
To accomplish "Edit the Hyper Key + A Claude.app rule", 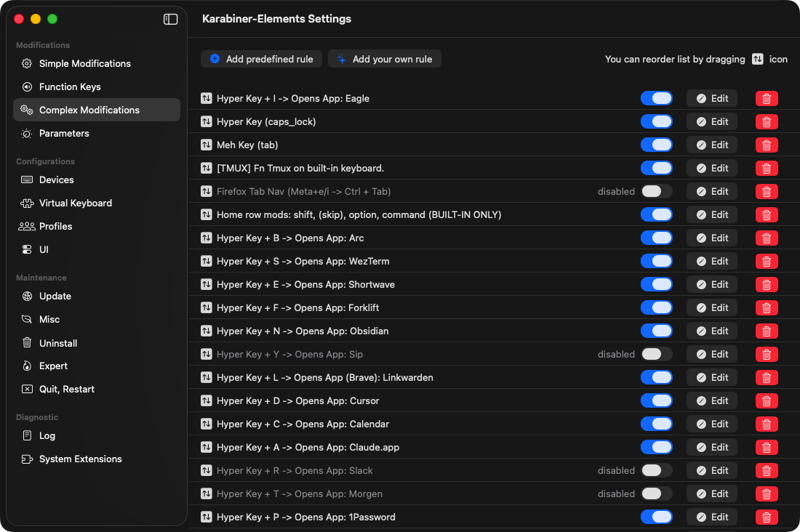I will (712, 447).
